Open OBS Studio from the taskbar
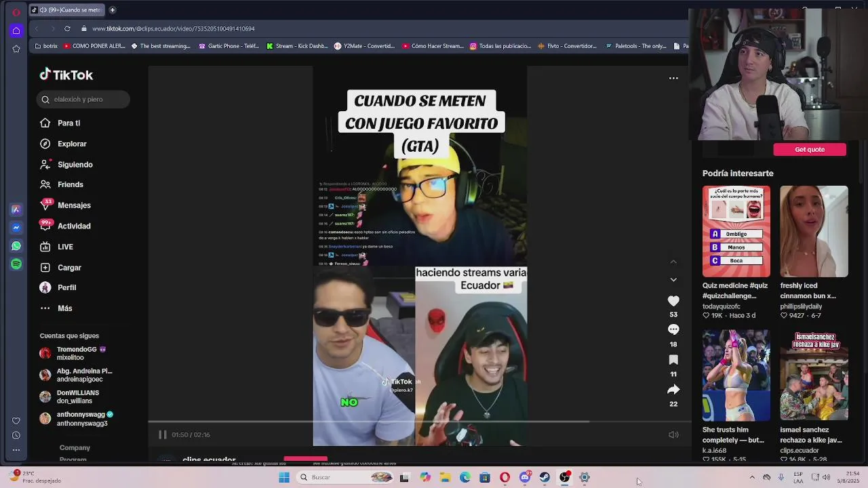 tap(564, 477)
